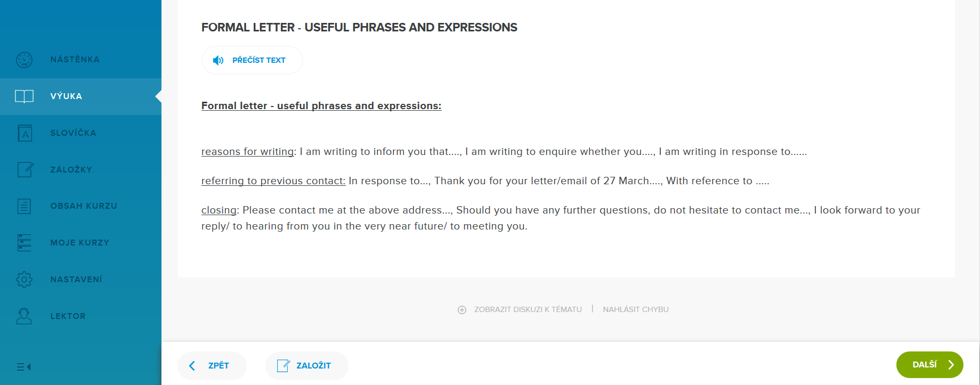Click the Záložky bookmarks note icon
This screenshot has height=385, width=980.
(25, 169)
